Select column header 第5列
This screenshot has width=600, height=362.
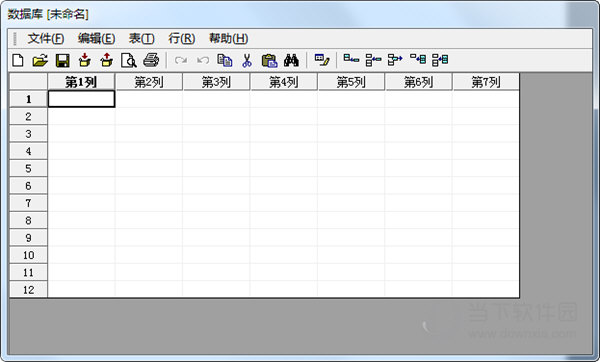pyautogui.click(x=351, y=82)
